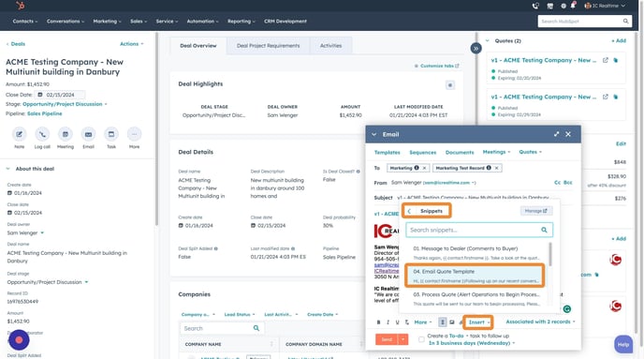Click Sequences link in email composer
Screen dimensions: 644x359
coord(423,152)
